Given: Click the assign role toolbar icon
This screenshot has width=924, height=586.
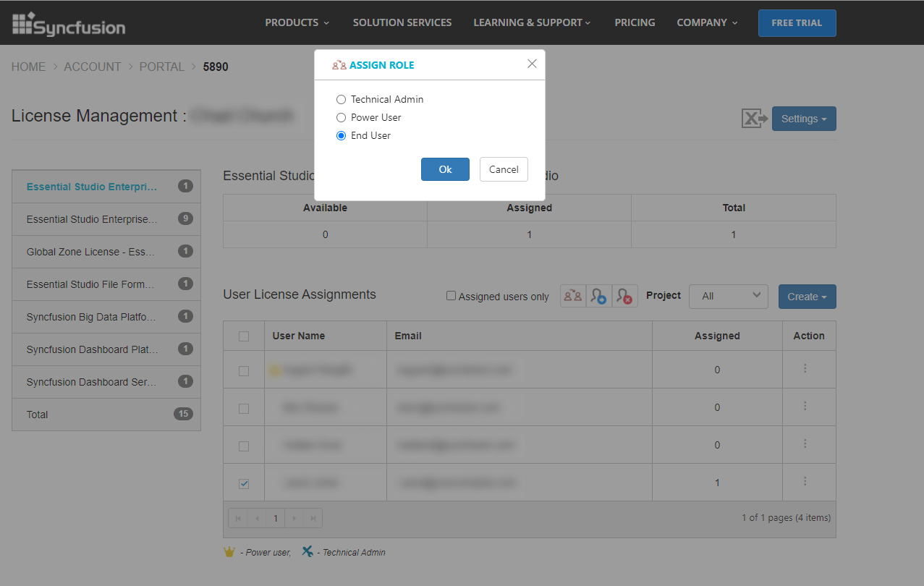Looking at the screenshot, I should (572, 296).
